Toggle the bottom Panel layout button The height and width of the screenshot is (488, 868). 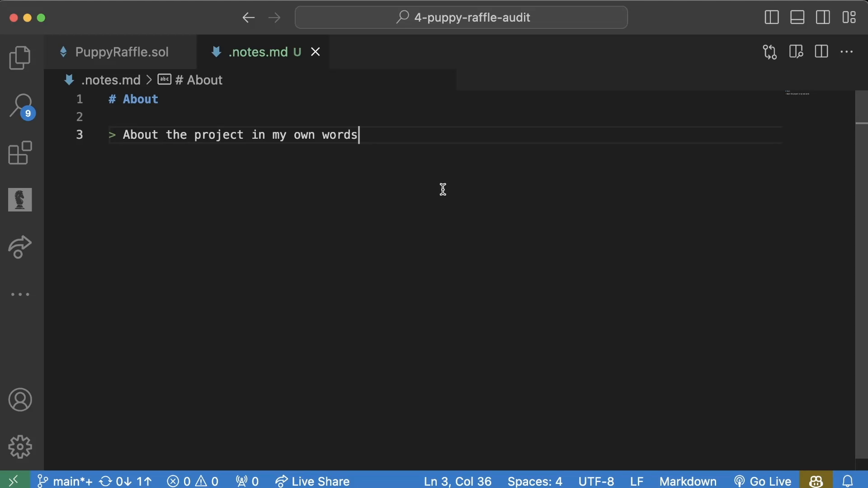pos(797,18)
